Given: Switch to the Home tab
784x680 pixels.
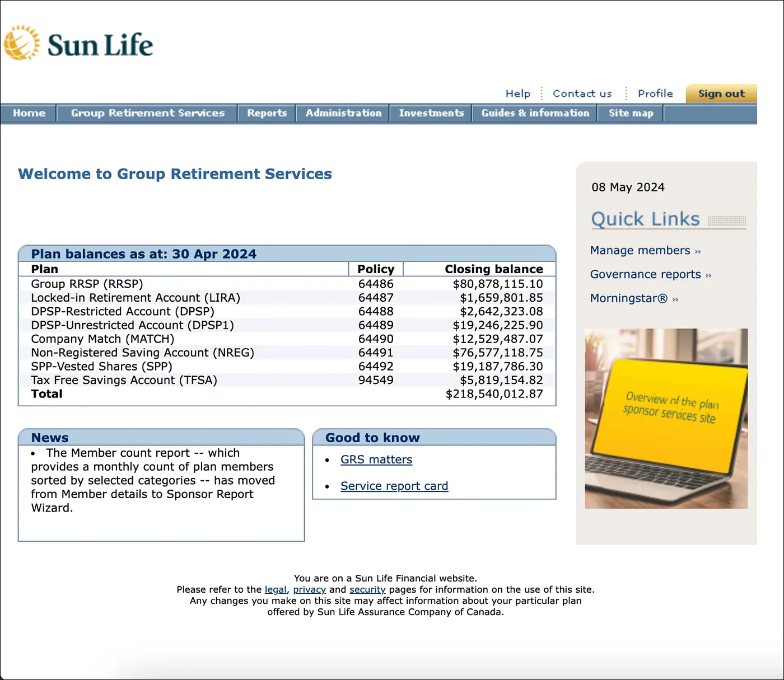Looking at the screenshot, I should (x=29, y=113).
